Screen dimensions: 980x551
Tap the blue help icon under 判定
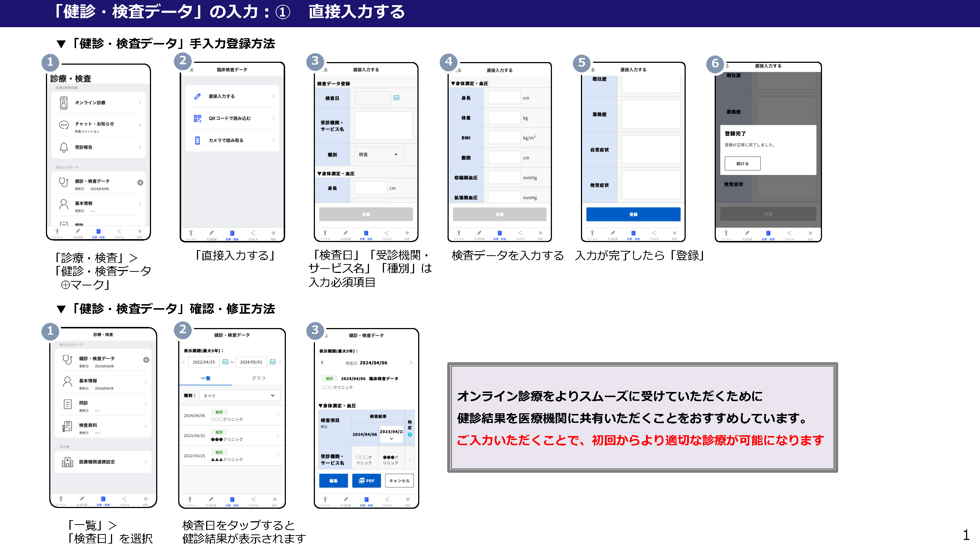click(410, 435)
